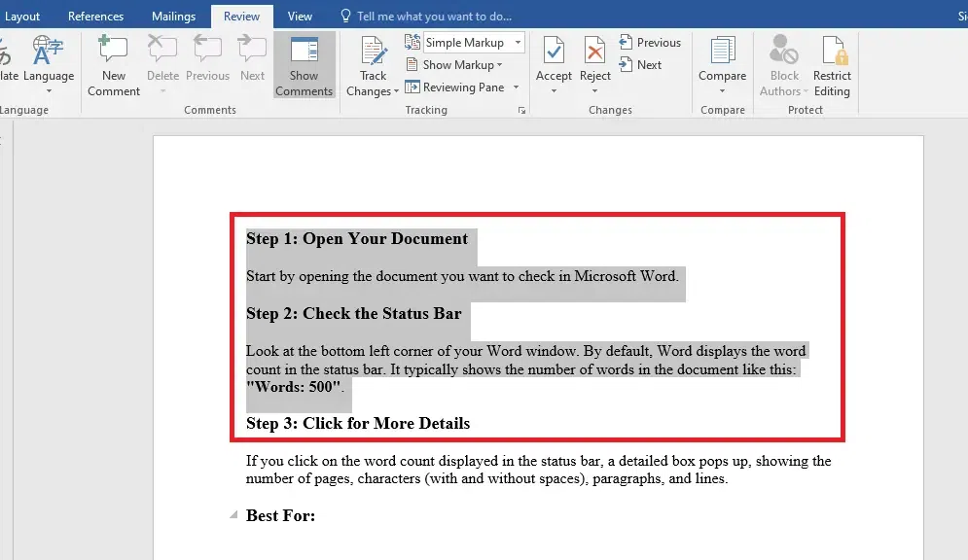
Task: Click the bold text "Words: 500"
Action: [293, 387]
